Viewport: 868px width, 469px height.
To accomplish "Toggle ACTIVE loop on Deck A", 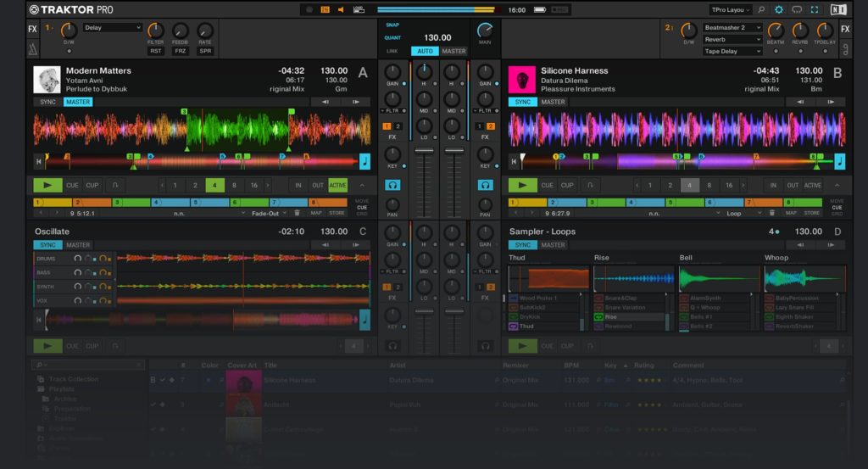I will point(337,185).
